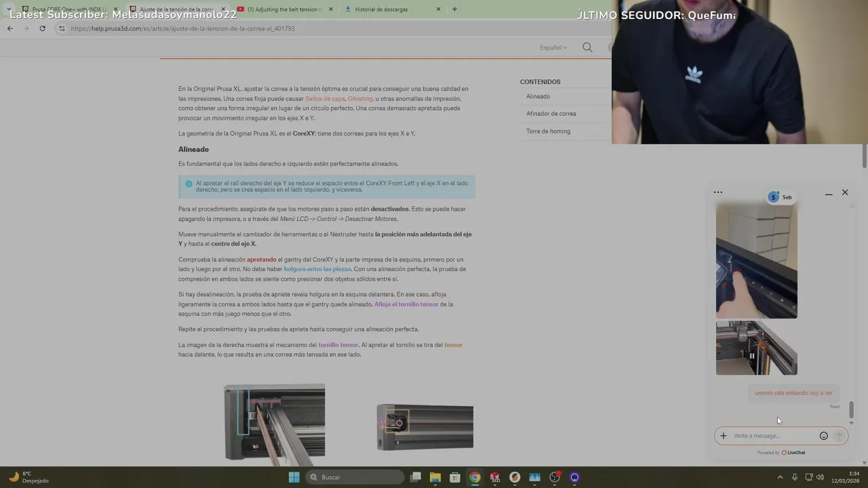868x488 pixels.
Task: Click the microphone tray icon
Action: click(795, 477)
